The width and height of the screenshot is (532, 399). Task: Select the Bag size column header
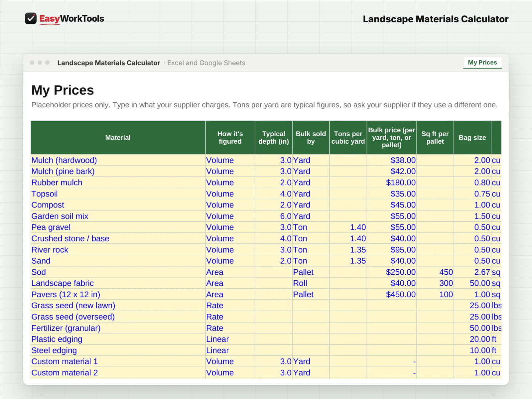tap(472, 138)
